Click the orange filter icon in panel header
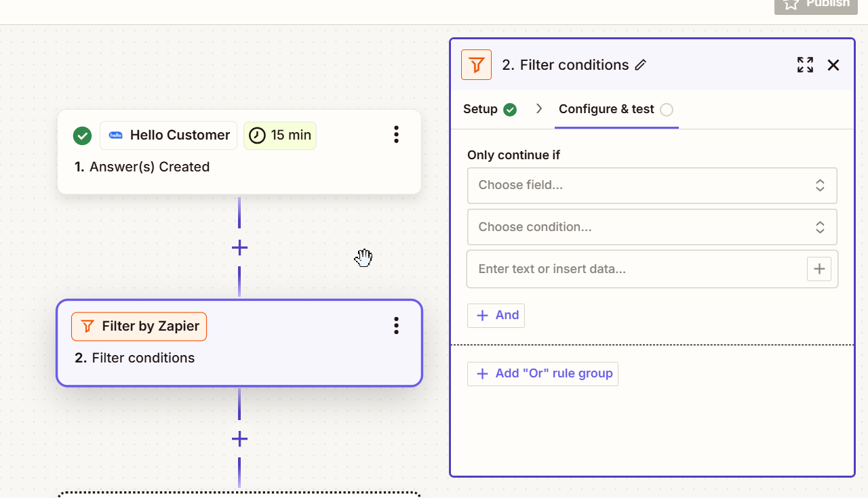This screenshot has height=498, width=868. point(476,65)
